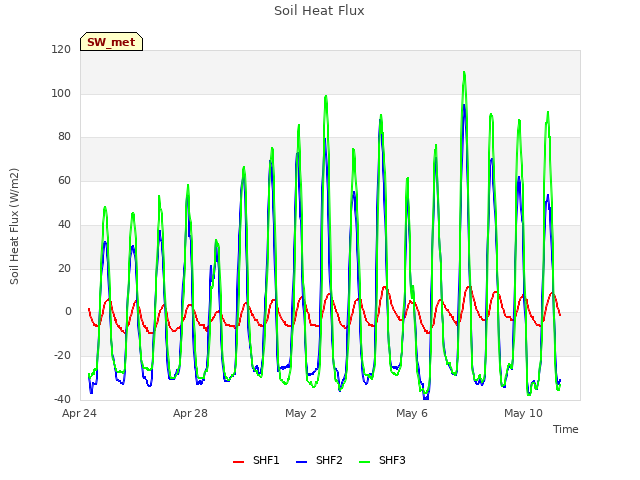This screenshot has height=480, width=640.
Task: Click the 20 y-axis tick label
Action: pos(64,268)
